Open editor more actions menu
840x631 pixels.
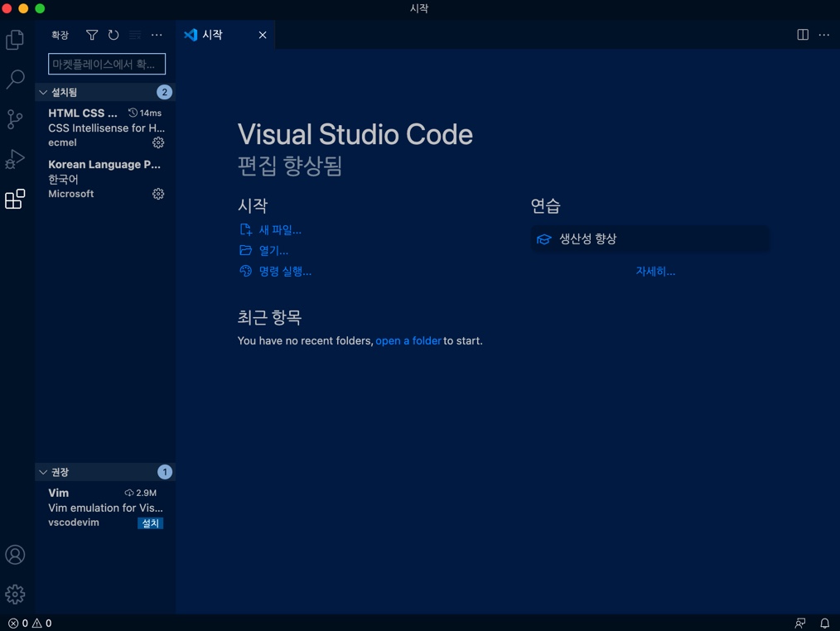pos(824,35)
